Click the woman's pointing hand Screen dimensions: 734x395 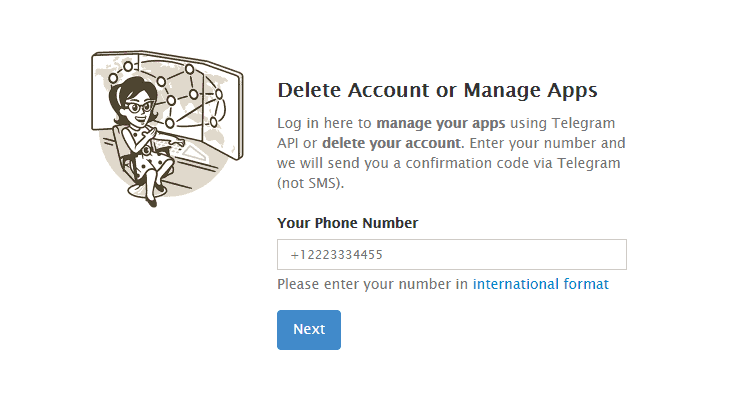point(176,140)
